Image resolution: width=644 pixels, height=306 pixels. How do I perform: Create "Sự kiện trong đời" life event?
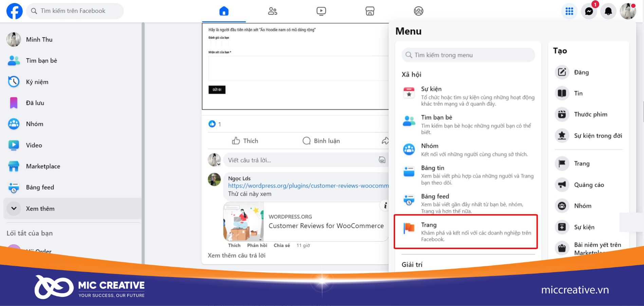[589, 136]
